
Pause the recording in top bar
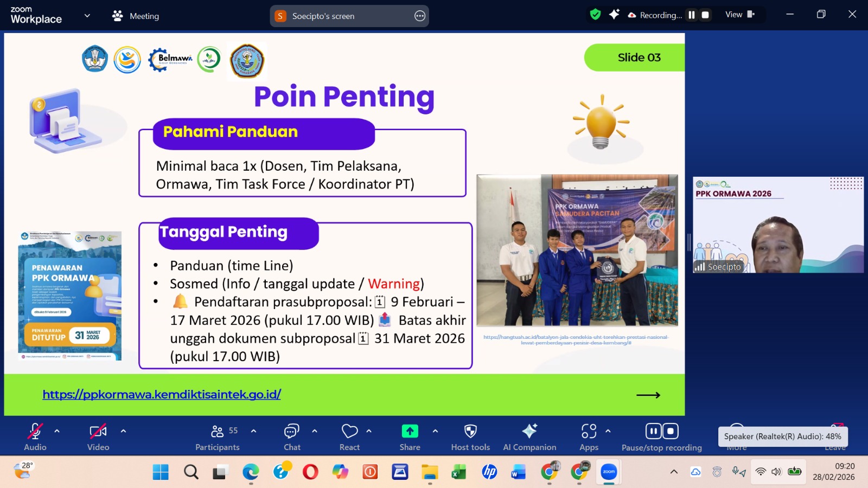click(692, 15)
